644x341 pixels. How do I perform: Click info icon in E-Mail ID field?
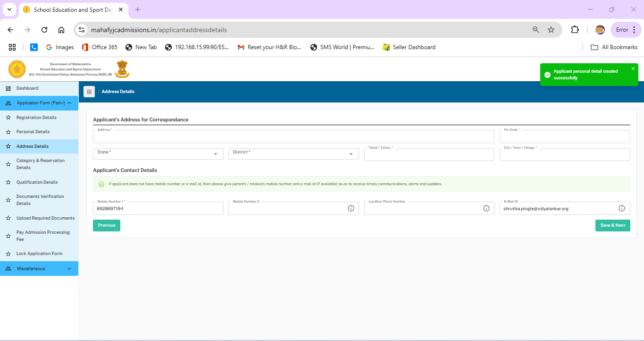pyautogui.click(x=622, y=208)
